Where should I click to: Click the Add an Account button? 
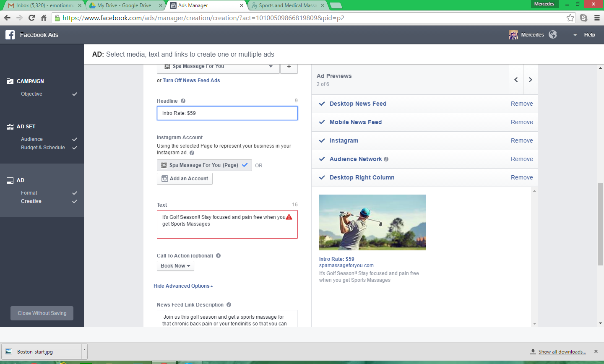click(x=185, y=179)
